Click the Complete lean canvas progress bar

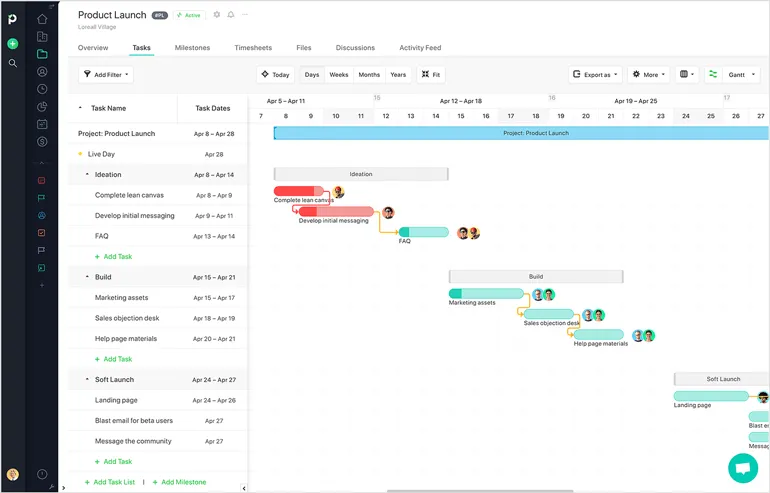[x=299, y=191]
